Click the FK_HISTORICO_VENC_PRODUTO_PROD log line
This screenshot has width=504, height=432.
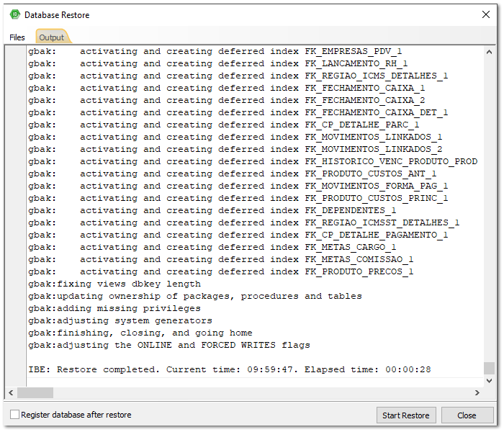click(253, 161)
